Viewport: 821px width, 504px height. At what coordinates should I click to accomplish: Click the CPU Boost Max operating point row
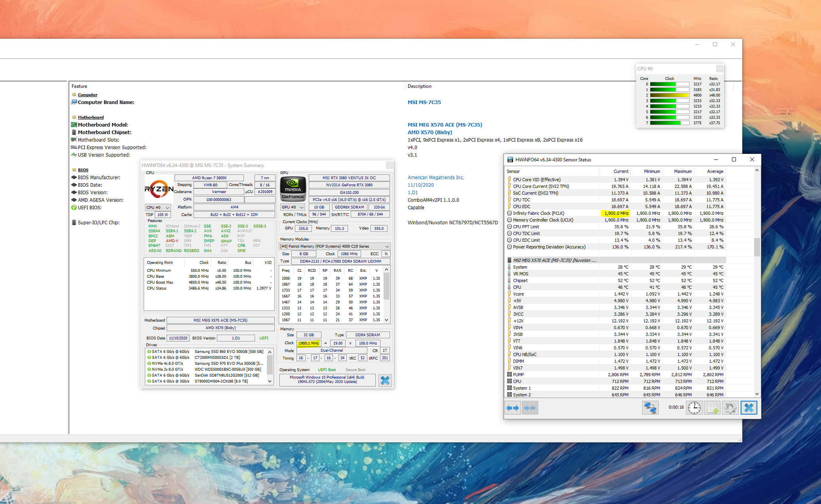209,282
